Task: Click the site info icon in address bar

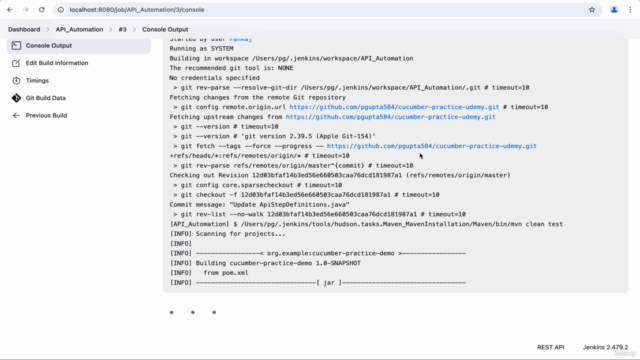Action: point(61,10)
